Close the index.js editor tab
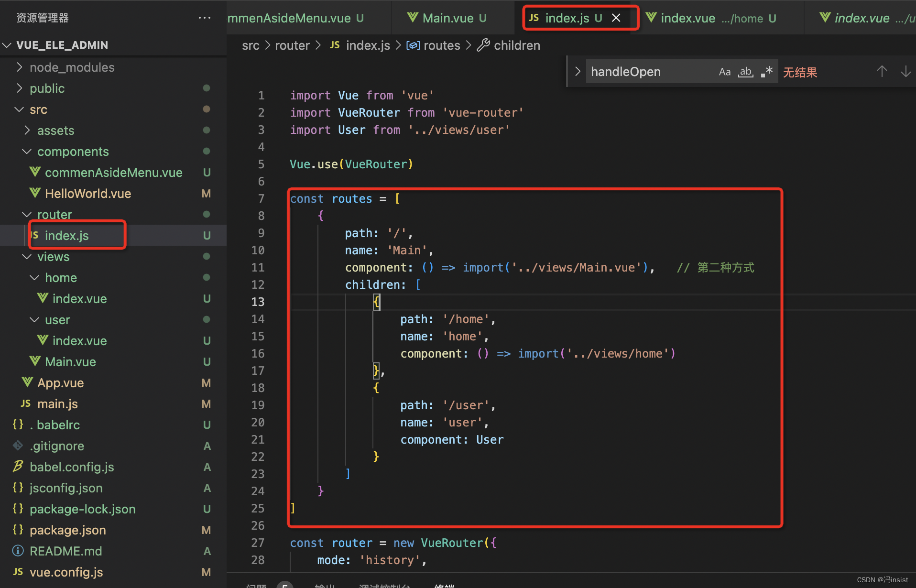The image size is (916, 588). click(616, 18)
